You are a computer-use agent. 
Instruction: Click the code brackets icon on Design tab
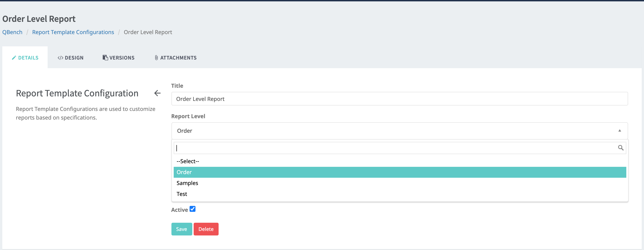pyautogui.click(x=60, y=58)
